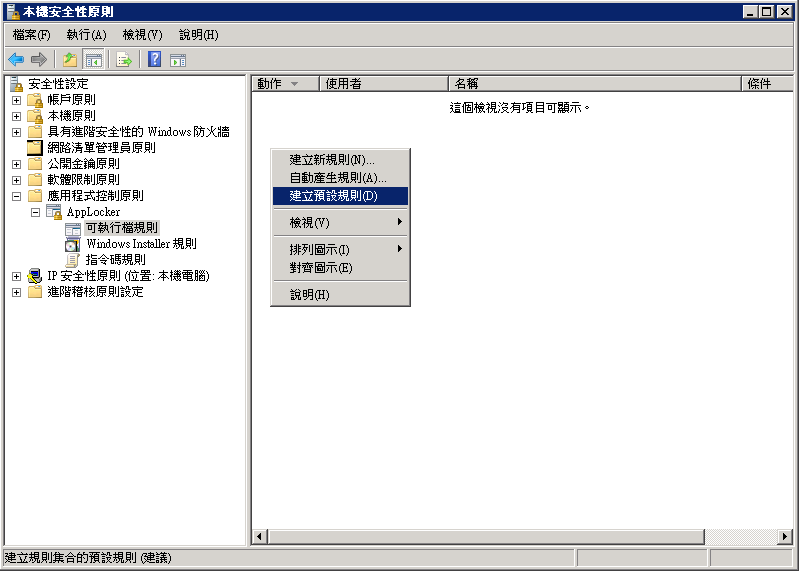Viewport: 799px width, 571px height.
Task: Open the 檢視(V) menu in menu bar
Action: pyautogui.click(x=143, y=35)
